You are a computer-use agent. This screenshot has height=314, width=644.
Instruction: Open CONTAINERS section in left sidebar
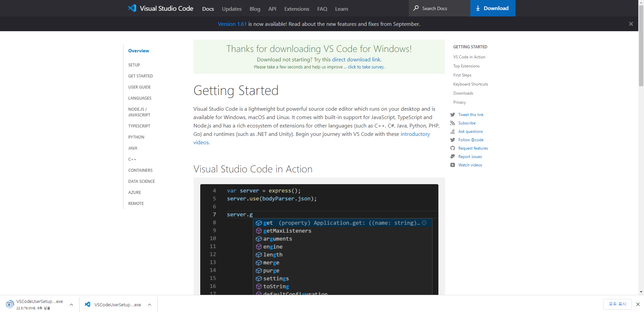point(140,170)
